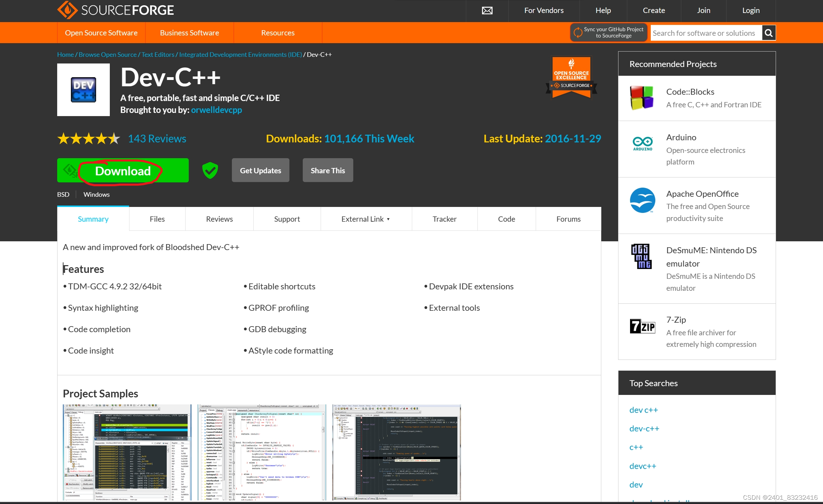Switch to the Code tab
823x504 pixels.
pos(507,219)
